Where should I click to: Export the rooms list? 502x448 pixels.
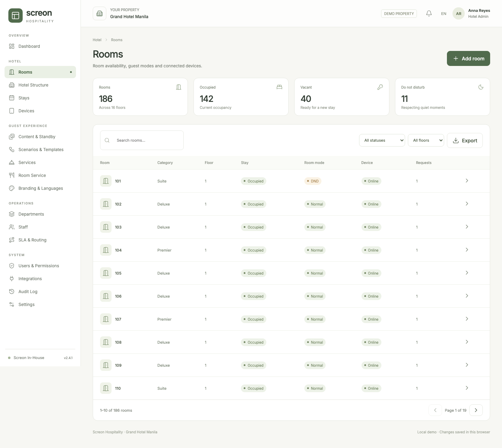coord(465,140)
